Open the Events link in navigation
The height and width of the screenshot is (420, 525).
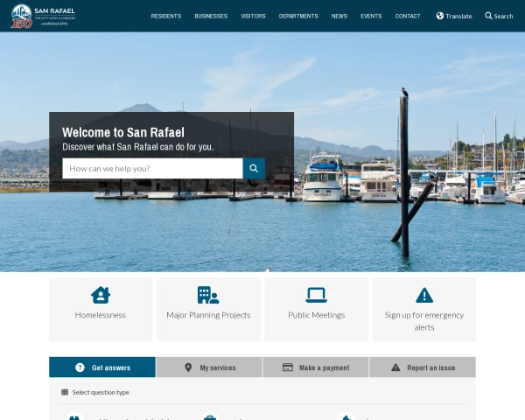[371, 16]
